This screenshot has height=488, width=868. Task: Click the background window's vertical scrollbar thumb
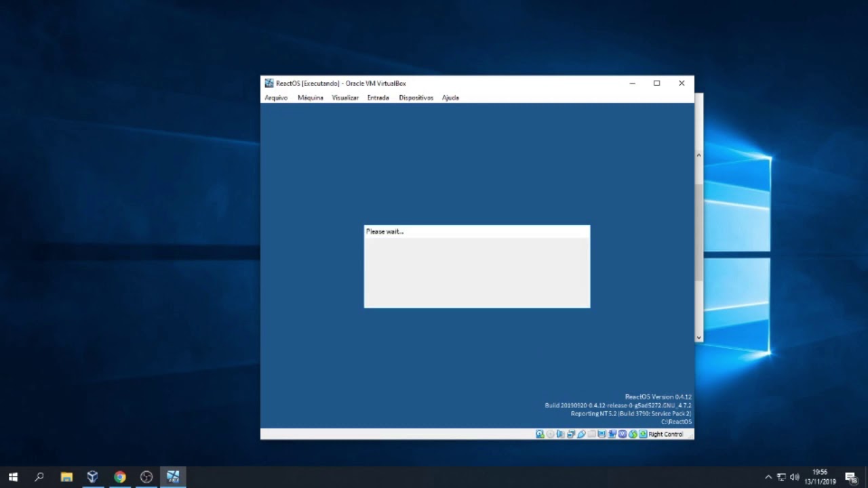pos(699,232)
